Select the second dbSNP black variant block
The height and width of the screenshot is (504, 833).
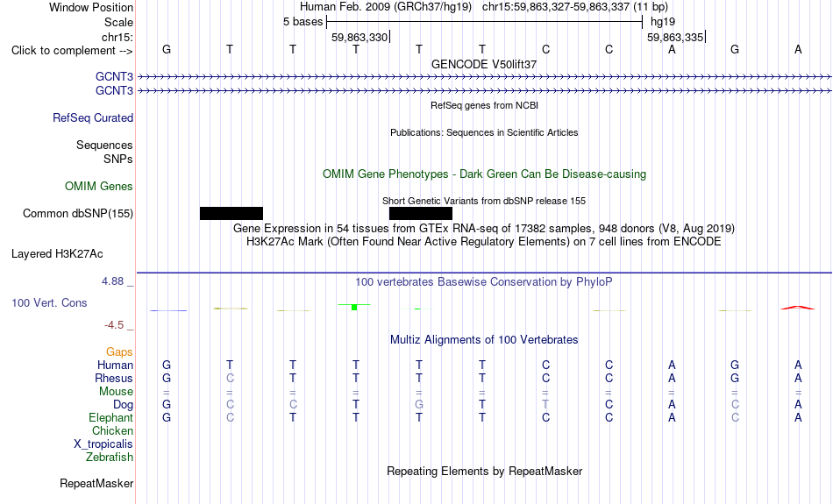coord(421,214)
